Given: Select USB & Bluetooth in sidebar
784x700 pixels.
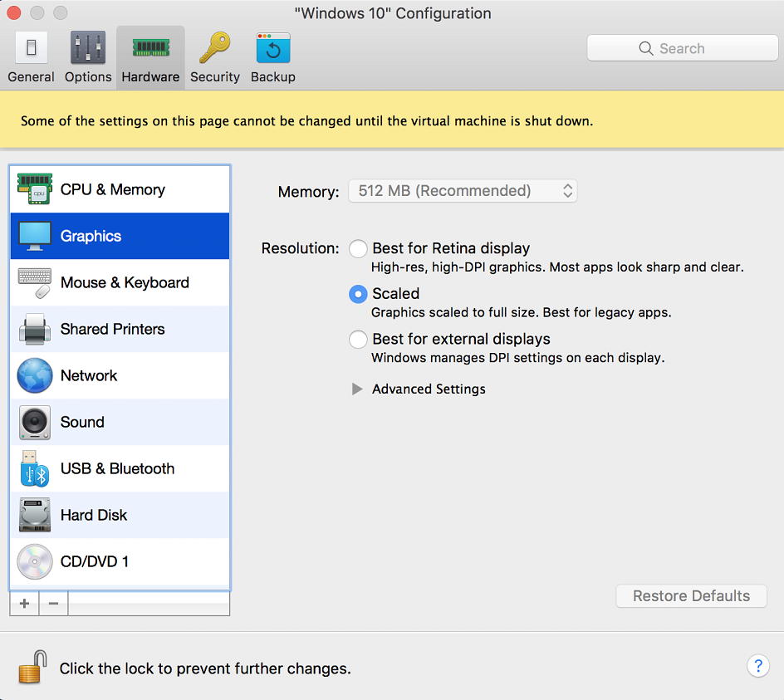Looking at the screenshot, I should pyautogui.click(x=120, y=468).
